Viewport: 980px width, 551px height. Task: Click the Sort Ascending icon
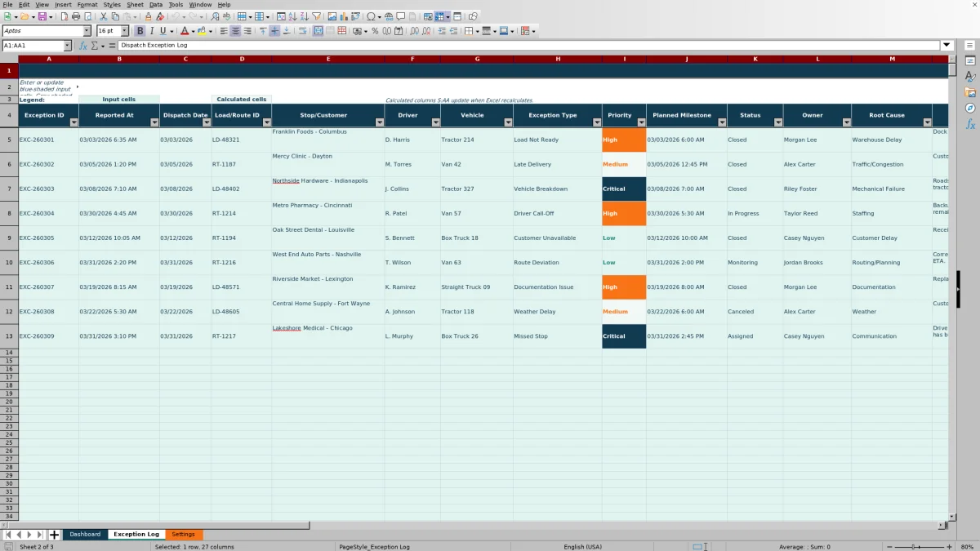tap(292, 16)
